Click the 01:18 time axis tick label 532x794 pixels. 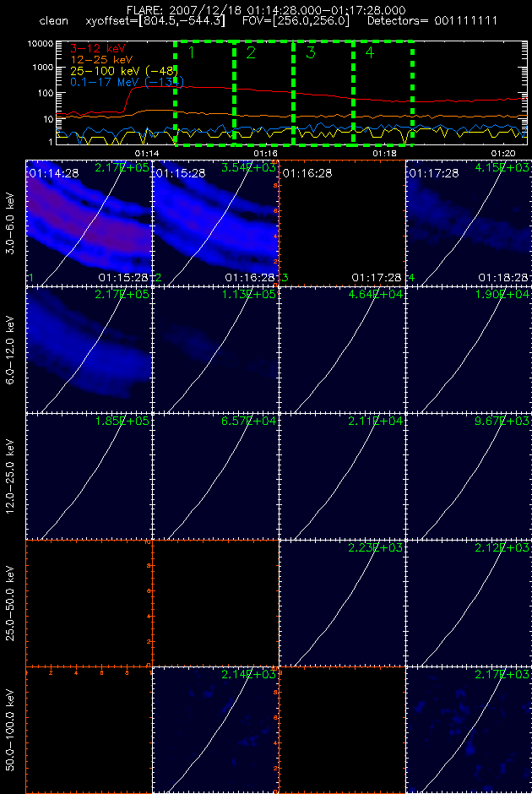385,153
